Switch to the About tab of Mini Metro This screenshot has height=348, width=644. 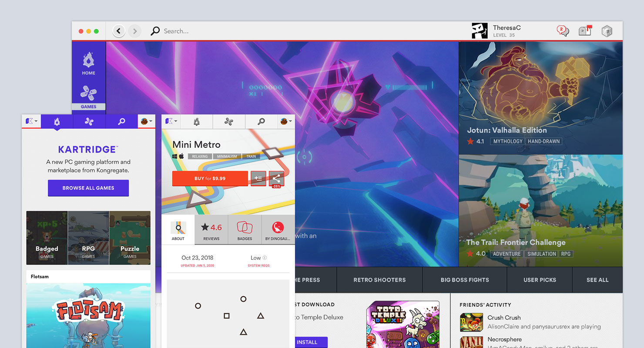[x=178, y=230]
